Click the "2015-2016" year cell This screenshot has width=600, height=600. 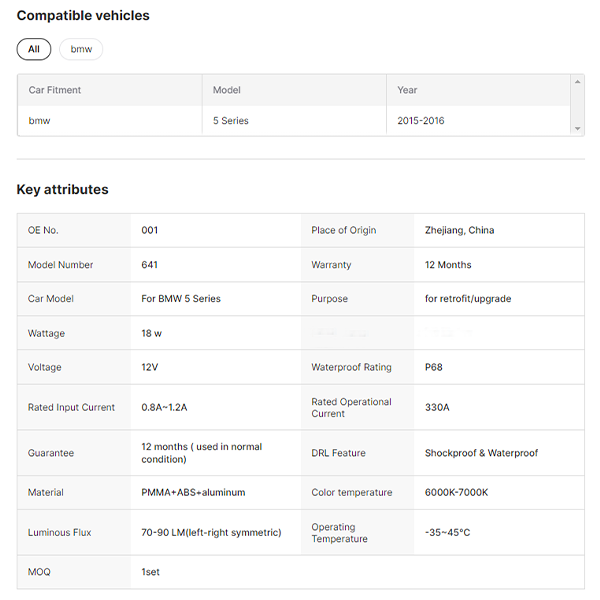point(421,121)
